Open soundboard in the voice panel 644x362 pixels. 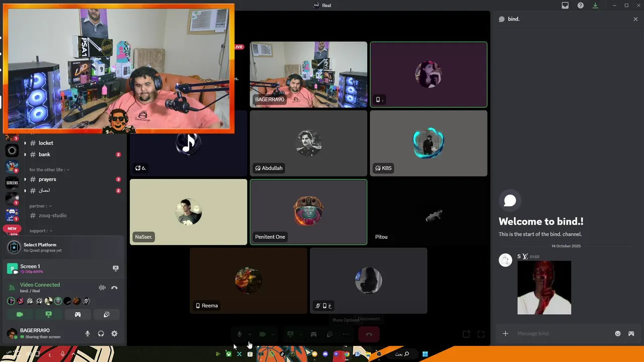click(x=107, y=314)
